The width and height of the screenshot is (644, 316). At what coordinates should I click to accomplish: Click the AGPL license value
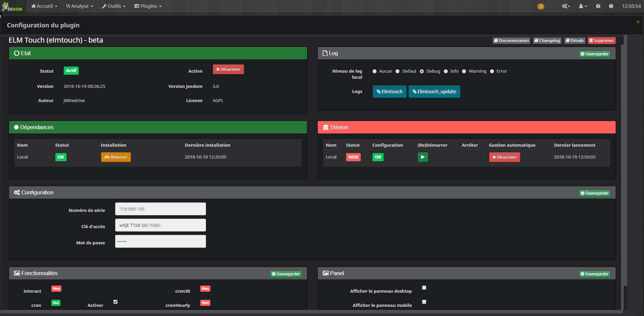[218, 101]
